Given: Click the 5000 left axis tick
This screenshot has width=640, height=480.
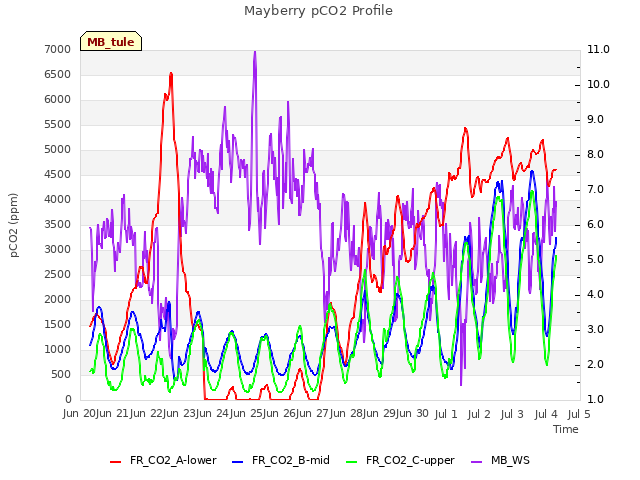Looking at the screenshot, I should coord(58,150).
